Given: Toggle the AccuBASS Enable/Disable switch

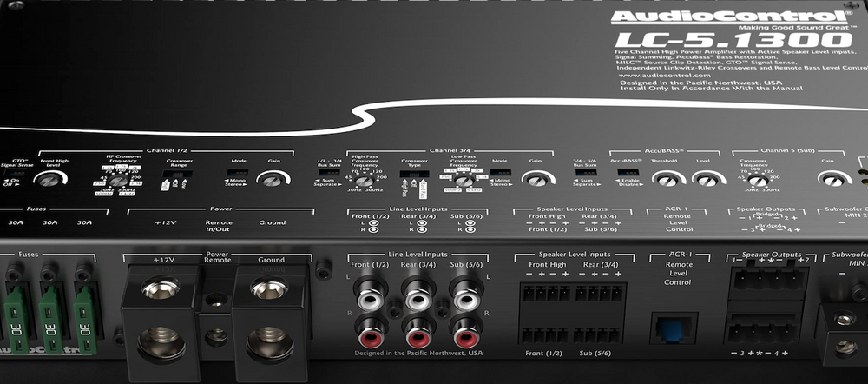Looking at the screenshot, I should coord(625,172).
